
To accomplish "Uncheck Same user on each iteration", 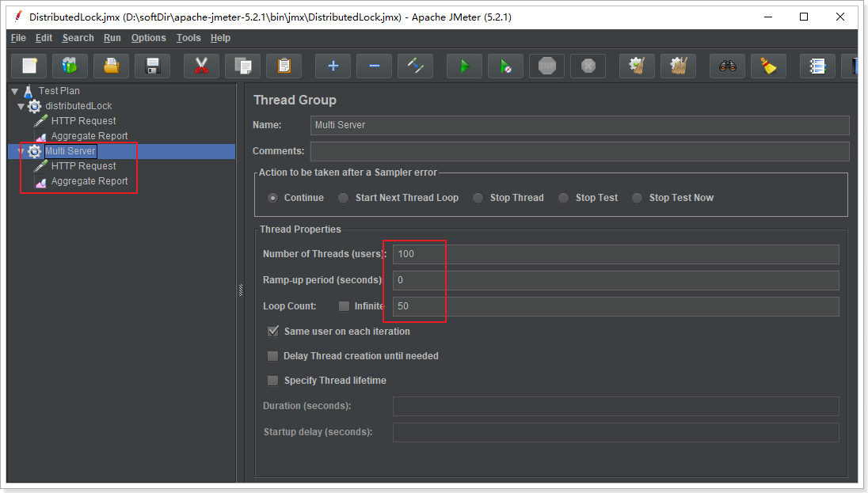I will [x=273, y=332].
